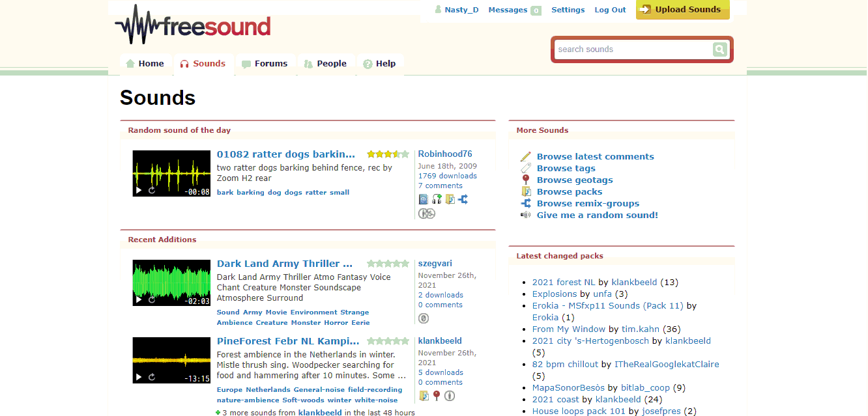Click Browse latest comments

coord(596,157)
